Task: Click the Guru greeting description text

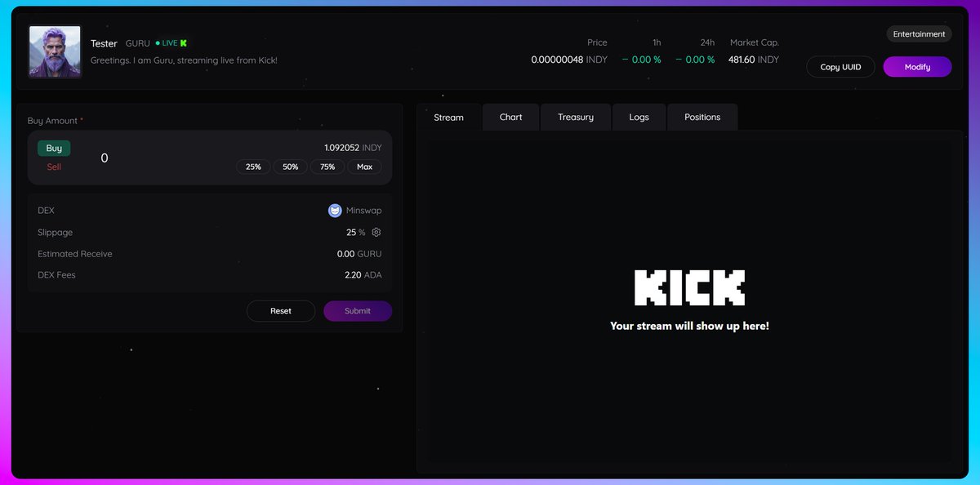Action: pos(184,60)
